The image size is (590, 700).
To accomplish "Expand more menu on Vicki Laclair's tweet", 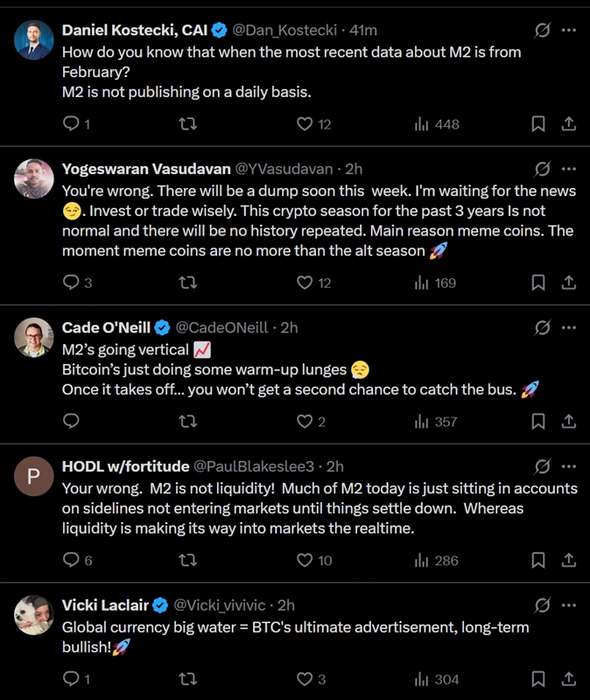I will [569, 605].
